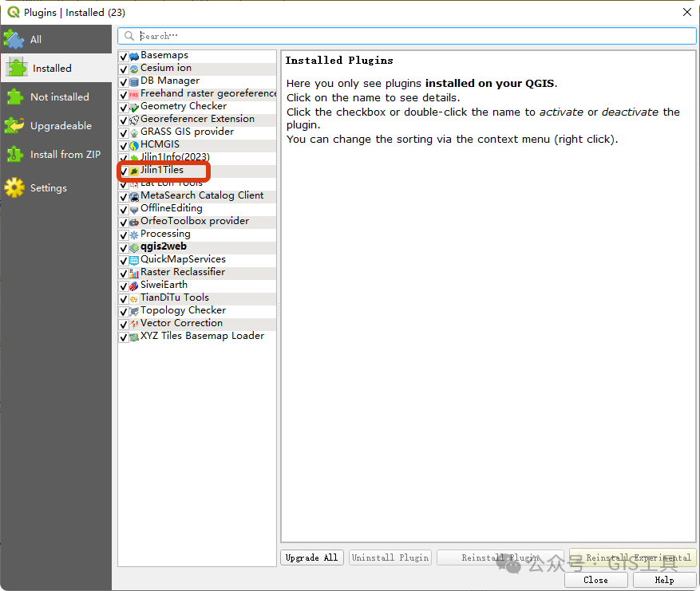Select the Freehand raster georeferencer name
This screenshot has width=700, height=591.
[208, 93]
